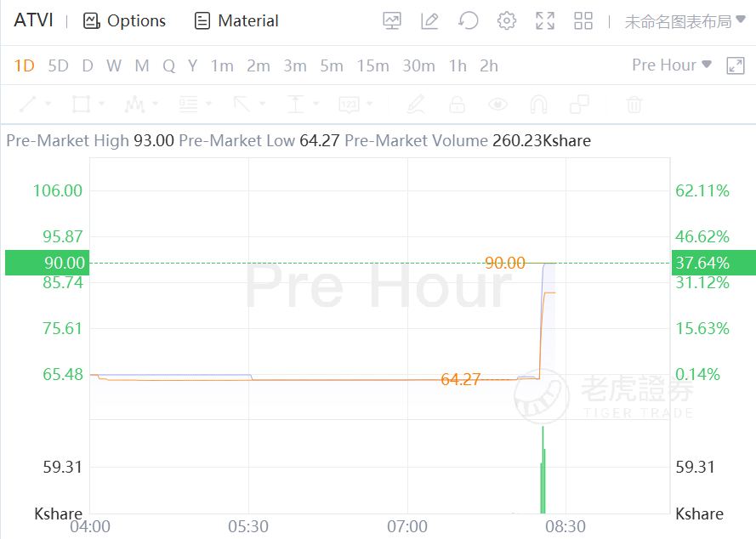
Task: Open the grid layout icon
Action: tap(583, 21)
